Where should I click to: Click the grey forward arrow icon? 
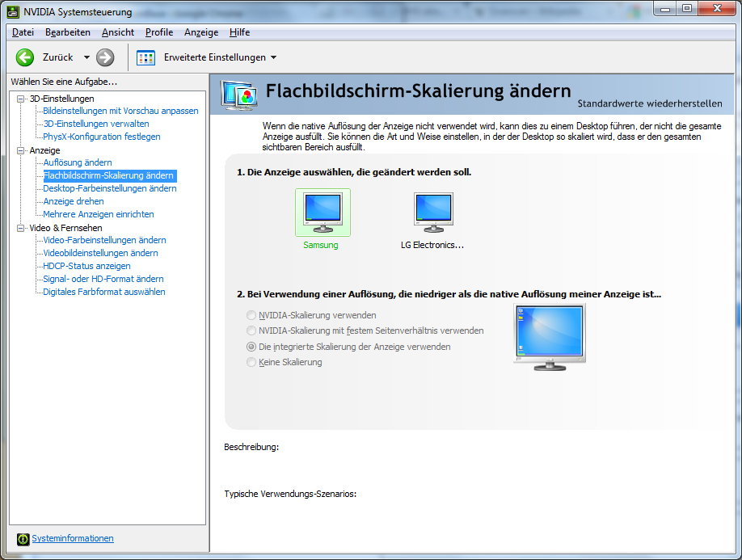coord(105,57)
